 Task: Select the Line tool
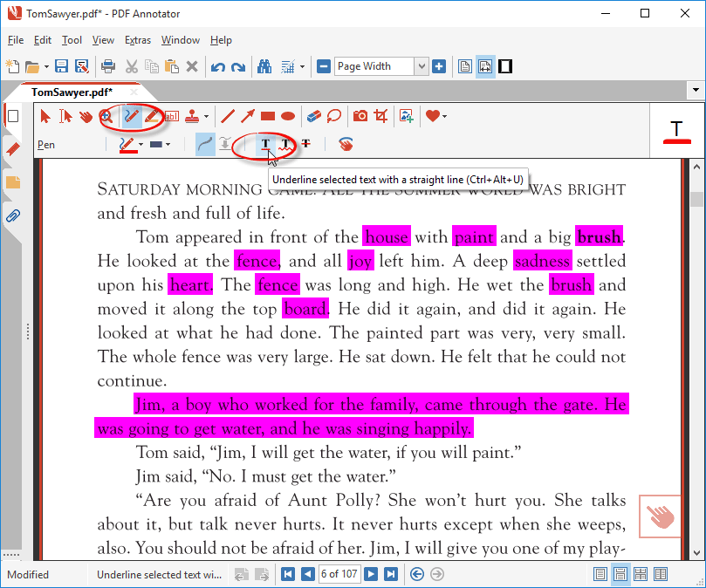click(228, 117)
